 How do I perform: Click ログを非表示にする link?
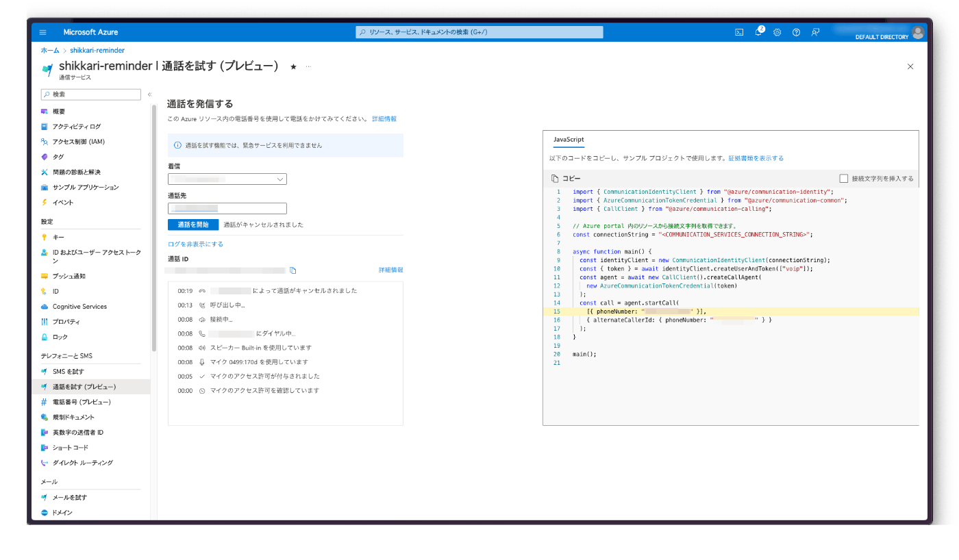pyautogui.click(x=196, y=244)
